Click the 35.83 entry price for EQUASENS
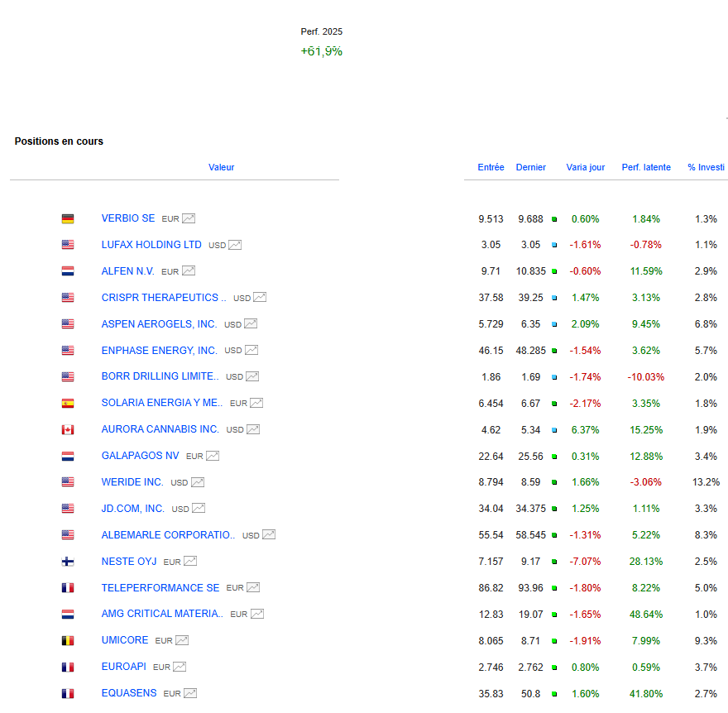Viewport: 728px width, 713px height. pos(491,694)
